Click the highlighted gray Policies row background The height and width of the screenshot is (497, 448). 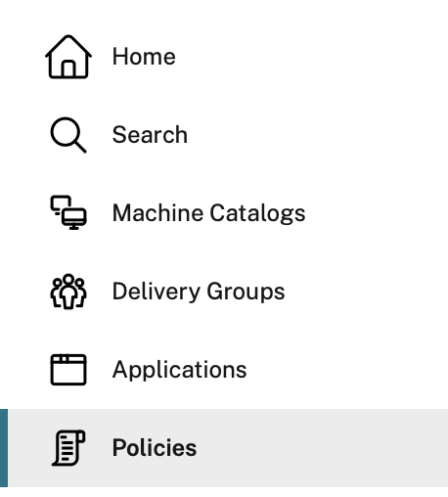(x=228, y=448)
